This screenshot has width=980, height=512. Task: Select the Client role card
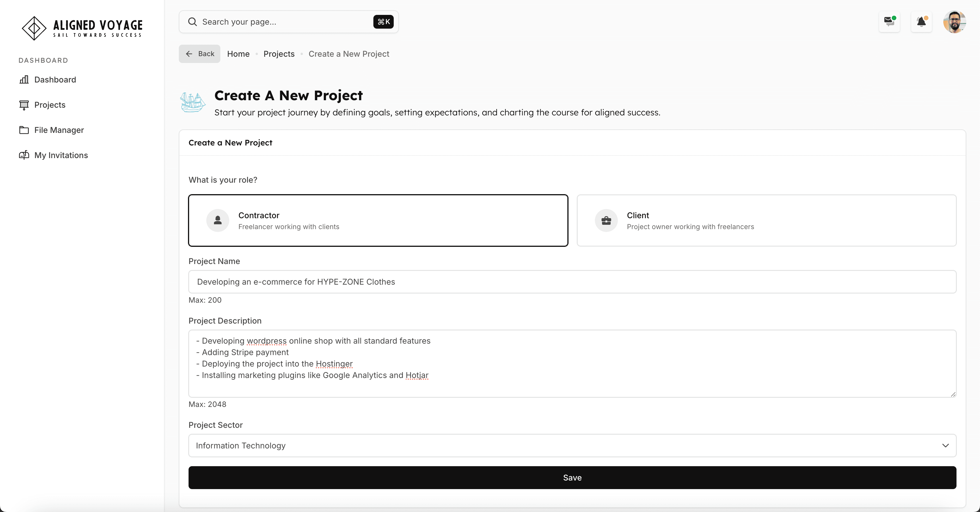point(766,220)
